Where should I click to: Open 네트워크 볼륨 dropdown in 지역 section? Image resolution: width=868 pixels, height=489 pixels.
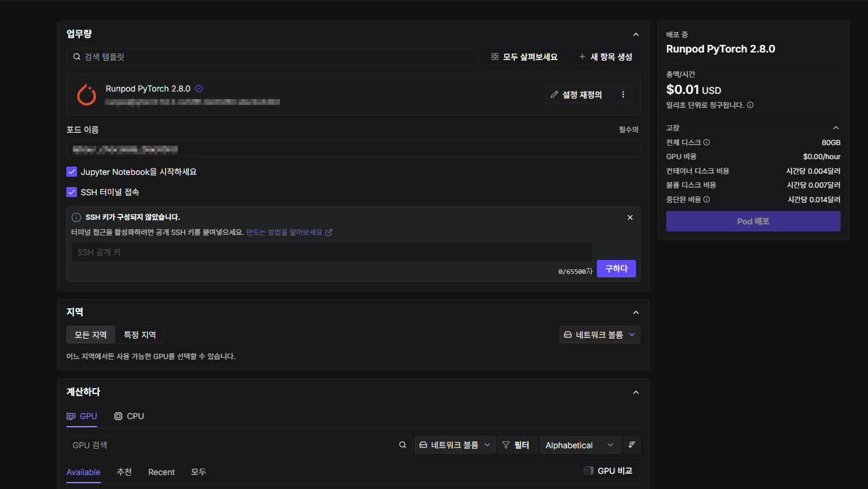tap(600, 335)
